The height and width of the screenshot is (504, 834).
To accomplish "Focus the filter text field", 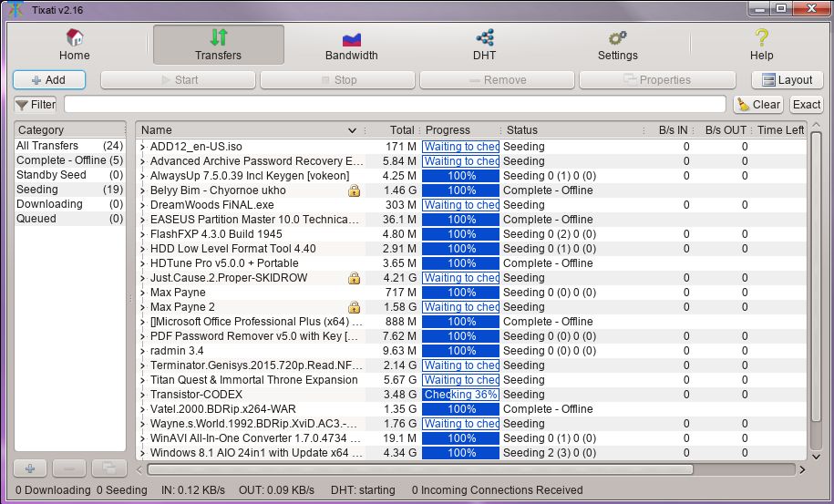I will [395, 104].
